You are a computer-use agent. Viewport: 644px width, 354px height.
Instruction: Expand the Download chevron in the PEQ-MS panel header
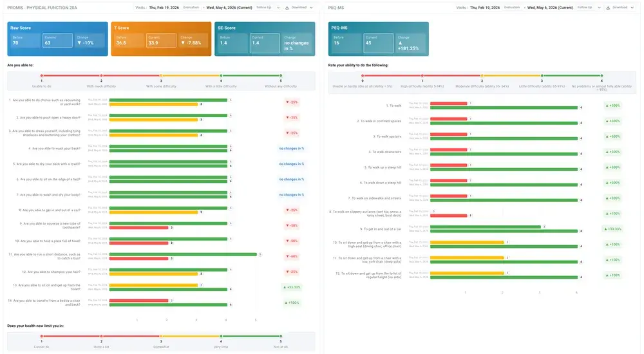(x=632, y=7)
